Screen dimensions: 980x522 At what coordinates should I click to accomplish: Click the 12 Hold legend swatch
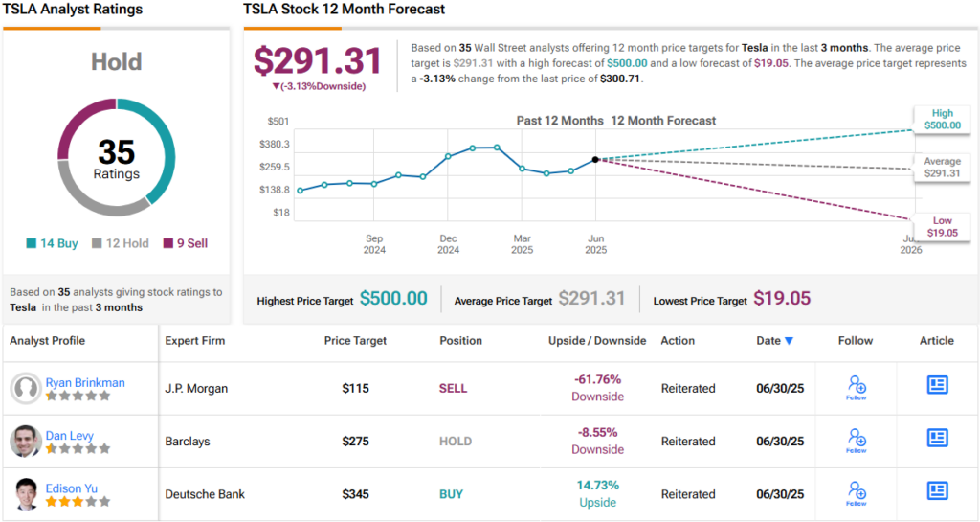(97, 243)
